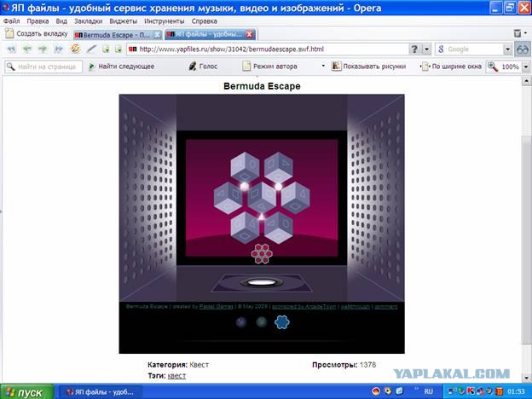Screen dimensions: 532x399
Task: Go forward using the green right arrow
Action: tap(43, 49)
